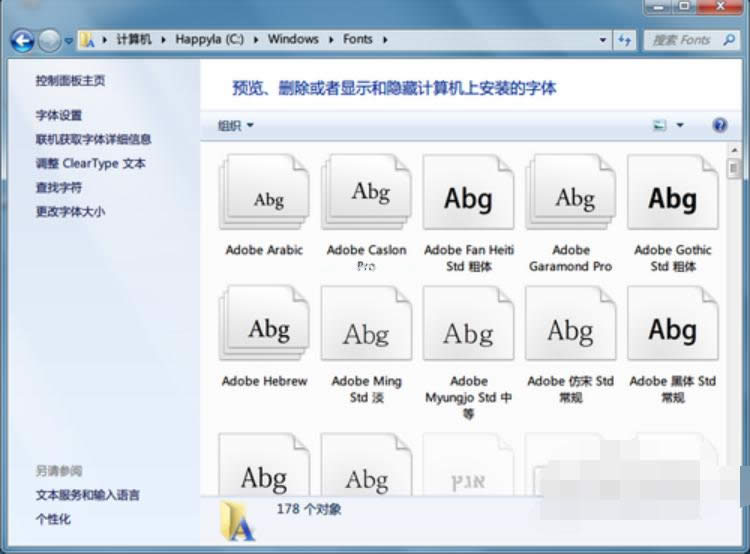Click the Adobe Garamond Pro font icon

pyautogui.click(x=570, y=197)
